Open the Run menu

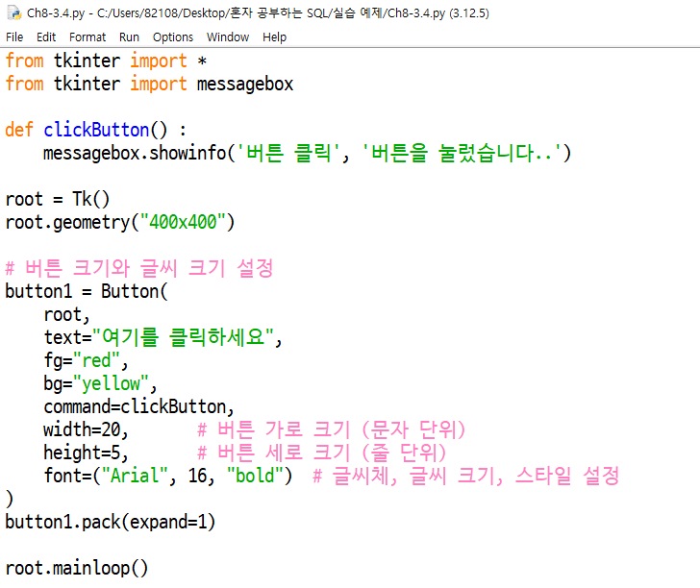pos(129,37)
